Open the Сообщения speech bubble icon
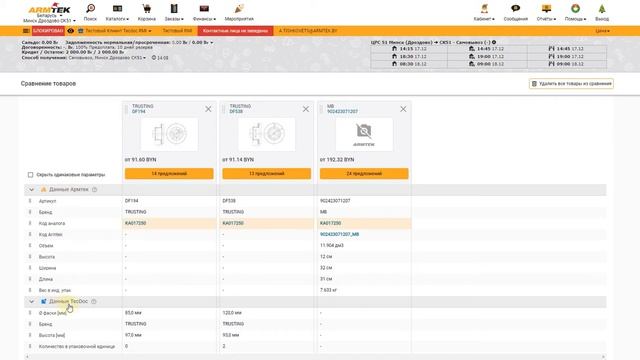The height and width of the screenshot is (360, 640). point(516,9)
